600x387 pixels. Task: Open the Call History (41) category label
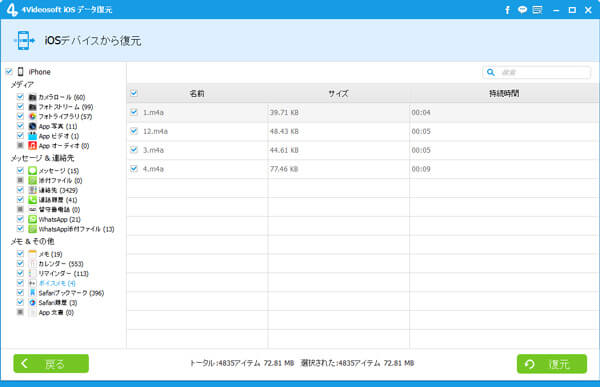58,200
